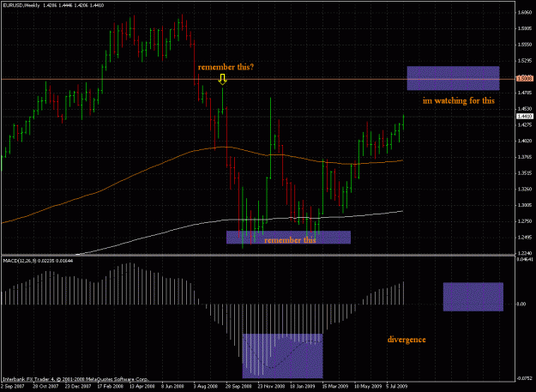
Task: Click the 18 Jan 2009 date label
Action: pos(302,387)
